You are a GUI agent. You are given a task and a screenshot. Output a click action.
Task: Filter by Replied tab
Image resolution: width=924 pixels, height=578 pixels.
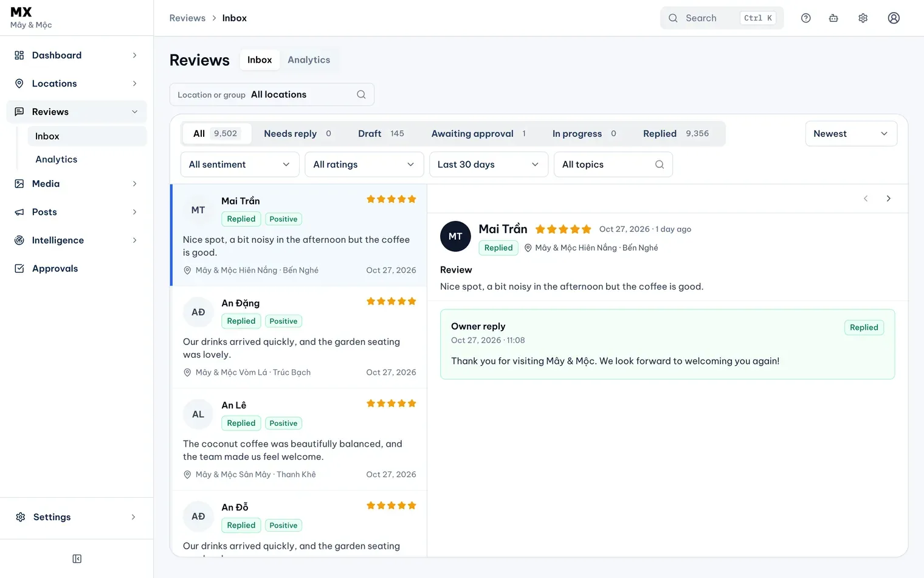pyautogui.click(x=676, y=133)
